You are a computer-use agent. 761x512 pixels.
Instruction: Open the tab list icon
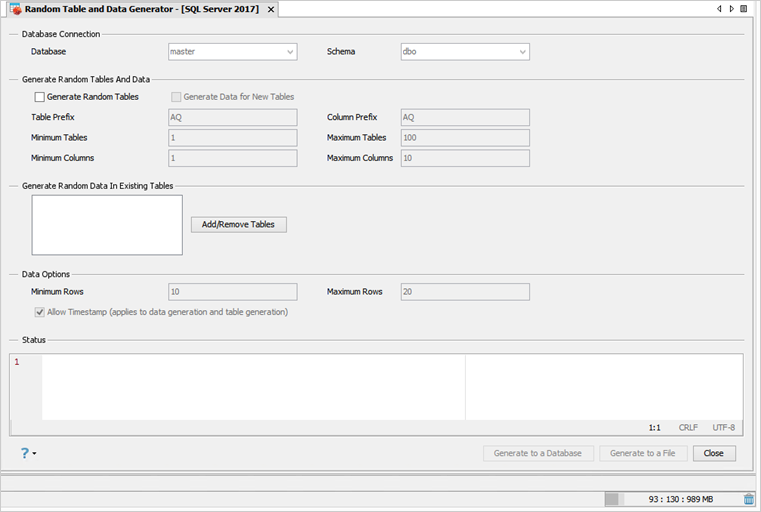tap(744, 9)
